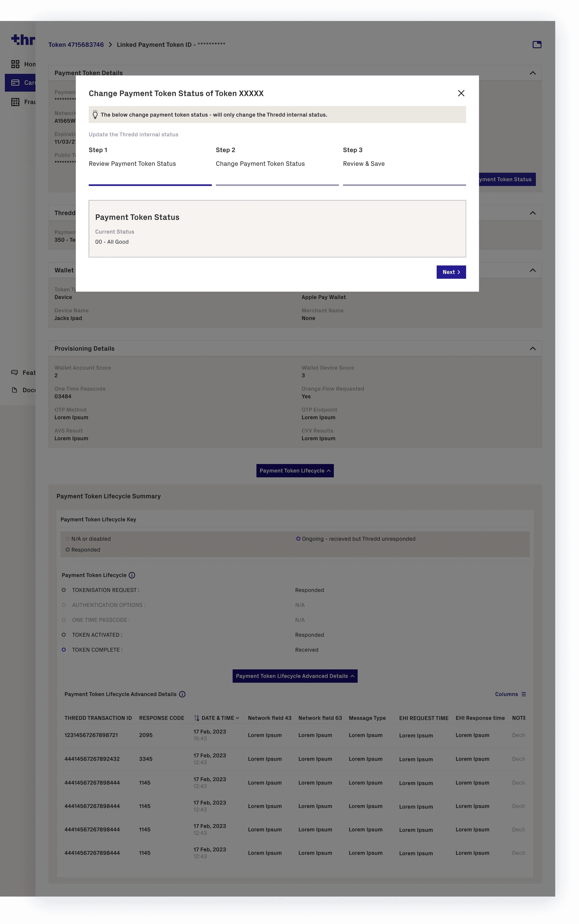The width and height of the screenshot is (579, 924).
Task: Open the Home sidebar grid icon
Action: tap(15, 64)
